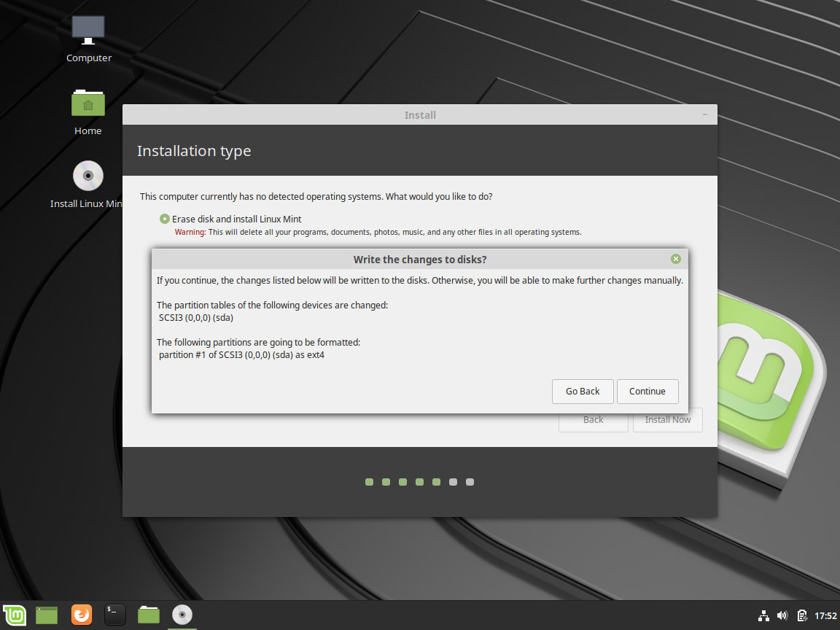Open the Linux Mint start menu
Screen dimensions: 840x630
click(x=15, y=615)
